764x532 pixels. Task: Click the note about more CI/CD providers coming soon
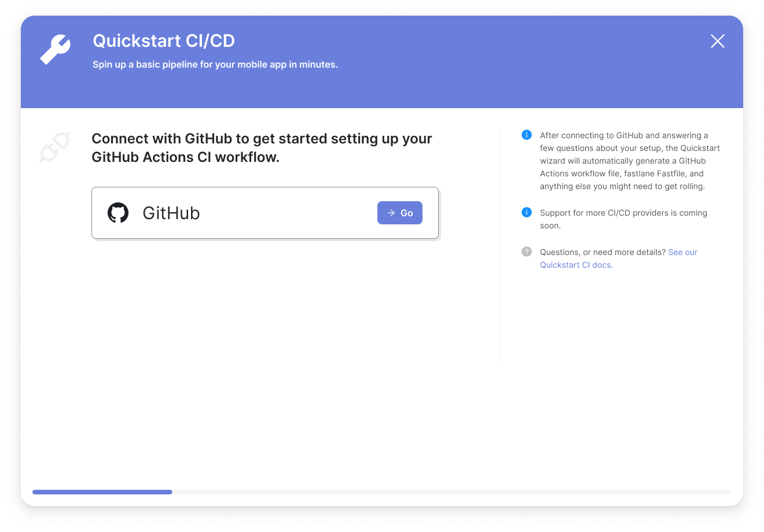(623, 219)
